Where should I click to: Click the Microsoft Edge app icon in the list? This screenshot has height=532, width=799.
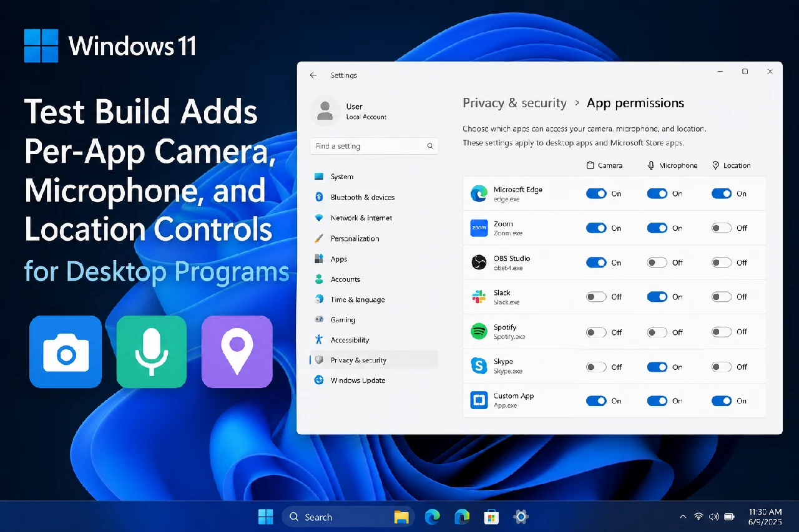pos(479,194)
